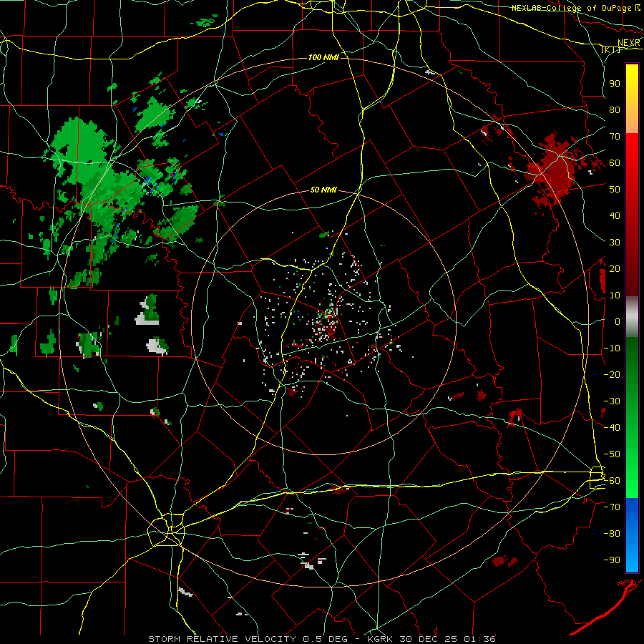Click the -60 velocity scale label
Screen dimensions: 644x644
coord(612,481)
